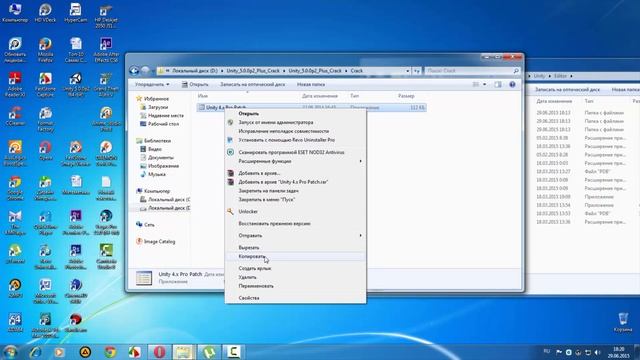Open Camtasia recorder on the taskbar

(233, 352)
